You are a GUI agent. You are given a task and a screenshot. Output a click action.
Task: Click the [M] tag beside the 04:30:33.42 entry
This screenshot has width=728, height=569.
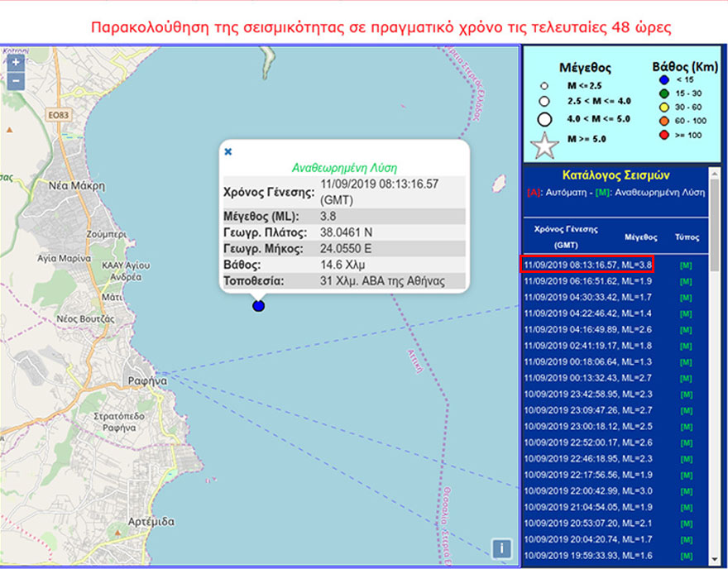pyautogui.click(x=686, y=298)
